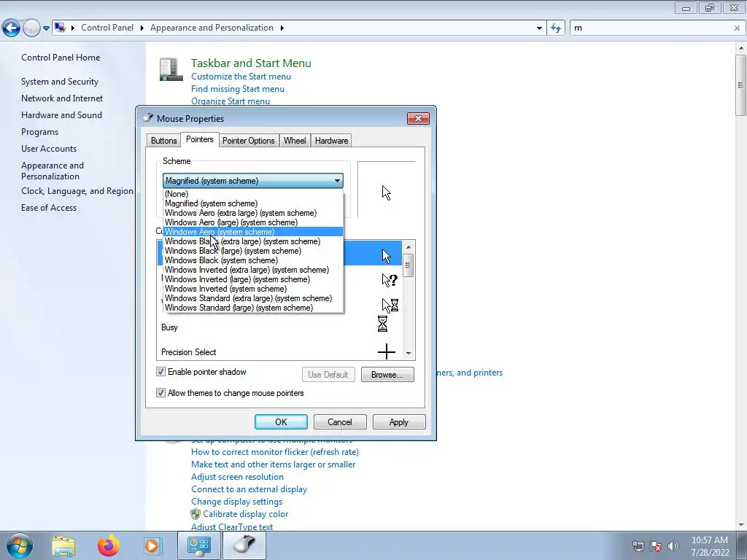Open the Hardware tab

(332, 141)
